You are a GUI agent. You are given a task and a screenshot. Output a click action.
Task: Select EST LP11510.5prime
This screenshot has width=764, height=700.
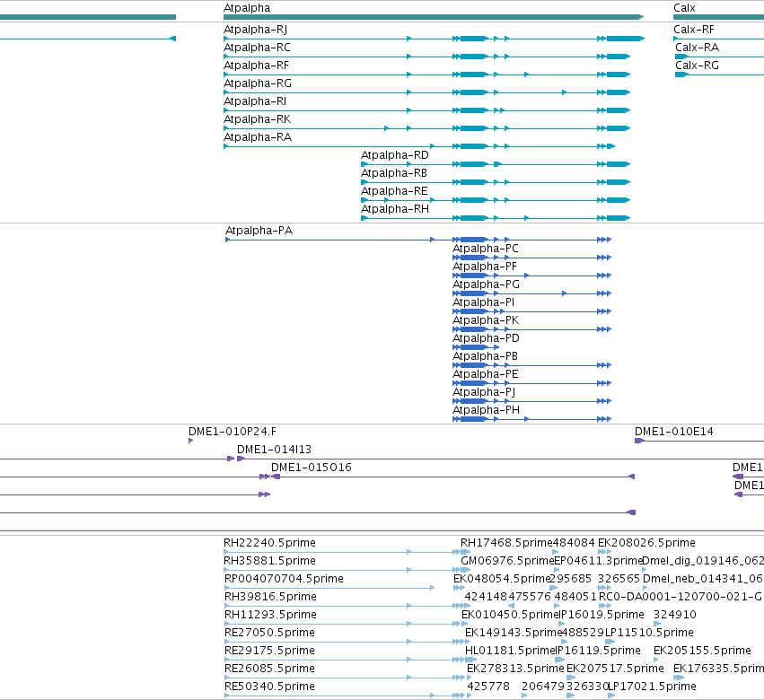pos(649,634)
